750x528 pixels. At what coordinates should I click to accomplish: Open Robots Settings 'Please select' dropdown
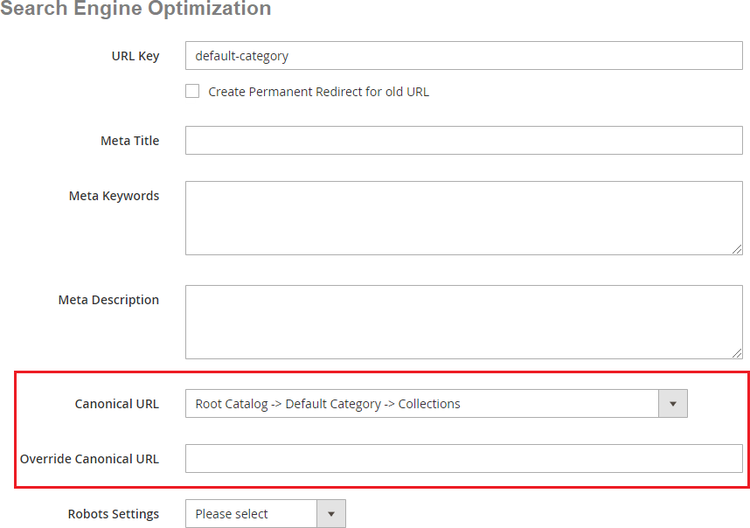[251, 514]
